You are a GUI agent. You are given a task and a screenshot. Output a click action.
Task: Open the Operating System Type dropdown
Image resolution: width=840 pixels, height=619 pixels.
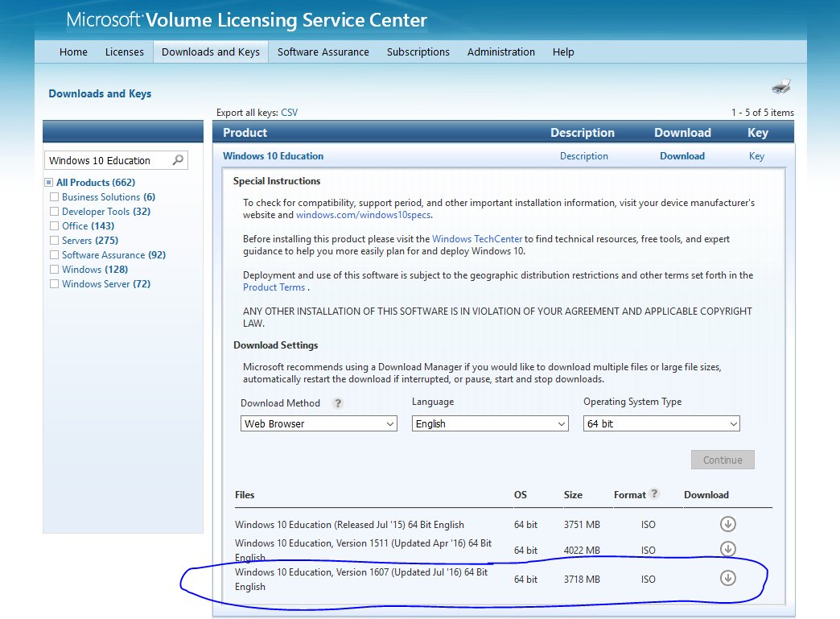tap(661, 423)
